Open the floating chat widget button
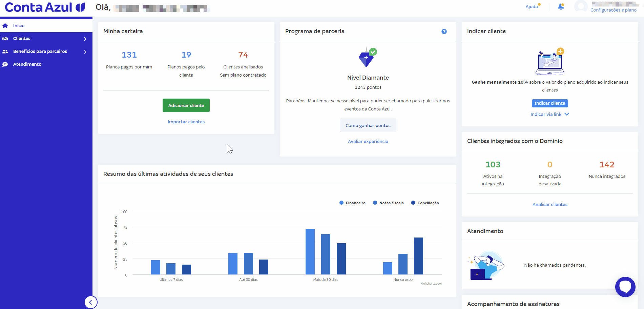Image resolution: width=644 pixels, height=309 pixels. tap(625, 287)
